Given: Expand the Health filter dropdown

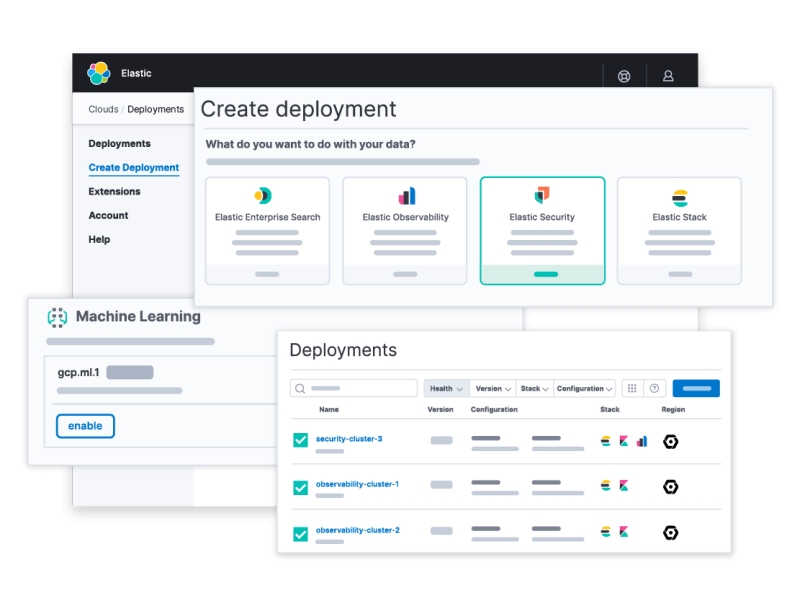Looking at the screenshot, I should coord(446,389).
